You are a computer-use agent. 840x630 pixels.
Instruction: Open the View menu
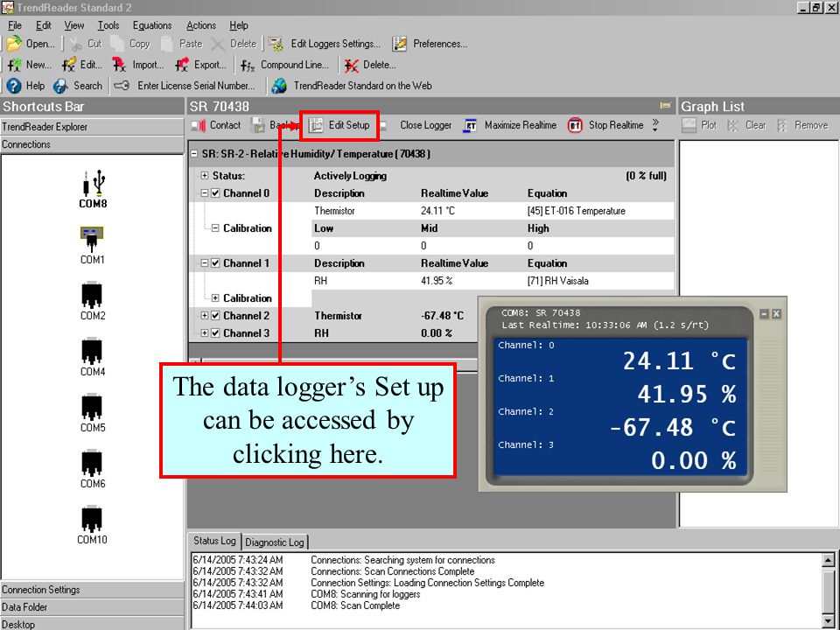click(73, 25)
